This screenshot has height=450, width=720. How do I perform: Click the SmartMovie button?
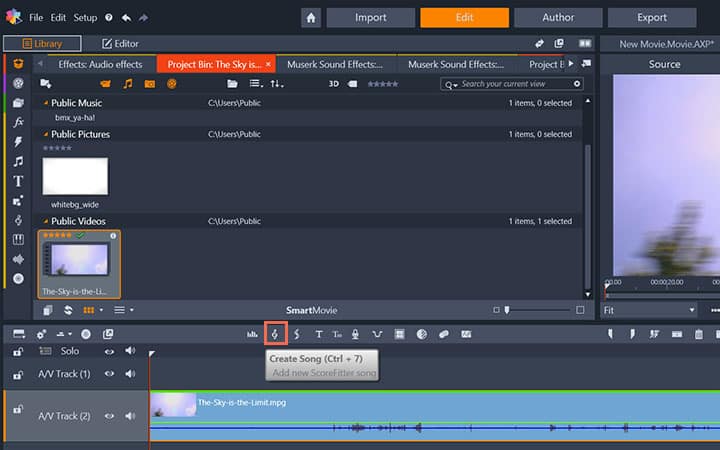coord(311,310)
